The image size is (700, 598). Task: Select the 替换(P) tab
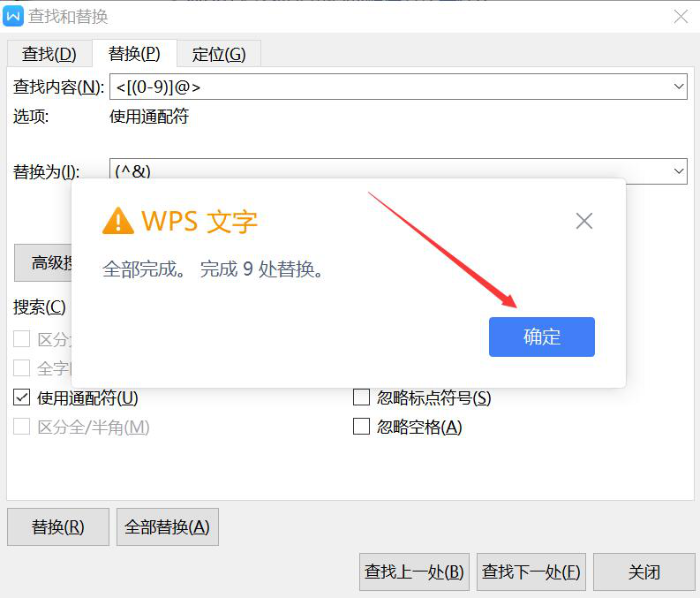pos(134,54)
